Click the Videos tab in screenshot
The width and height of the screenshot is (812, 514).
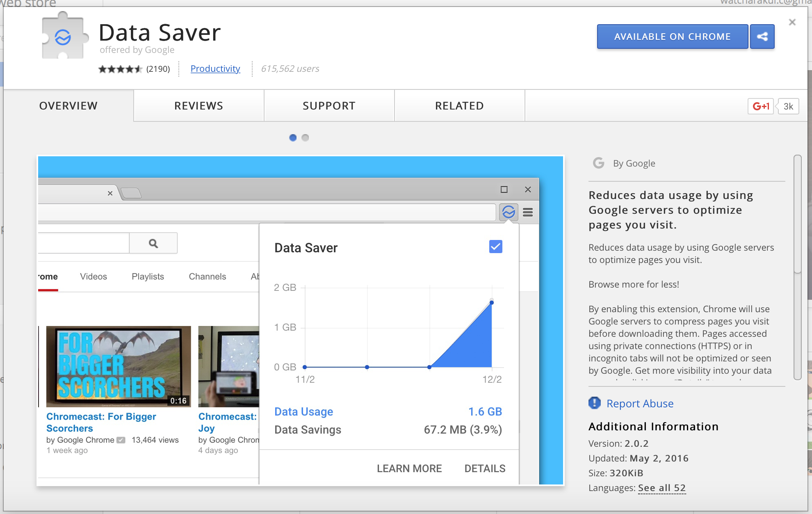(94, 276)
